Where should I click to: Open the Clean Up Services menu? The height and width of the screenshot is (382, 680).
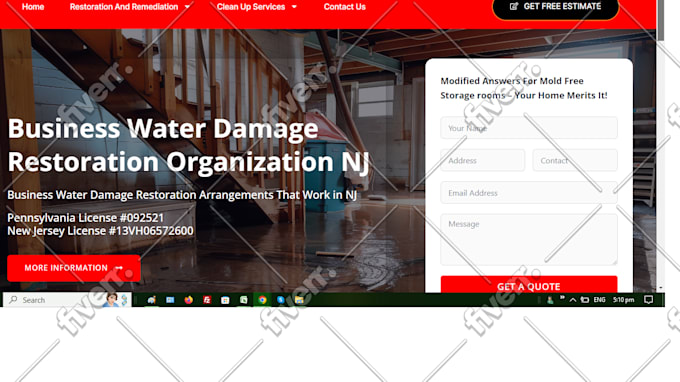coord(251,7)
